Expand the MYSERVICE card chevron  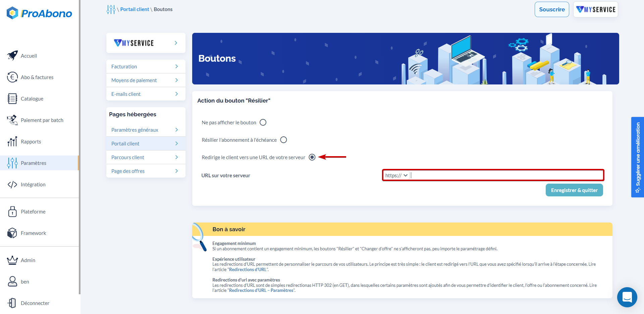click(176, 43)
